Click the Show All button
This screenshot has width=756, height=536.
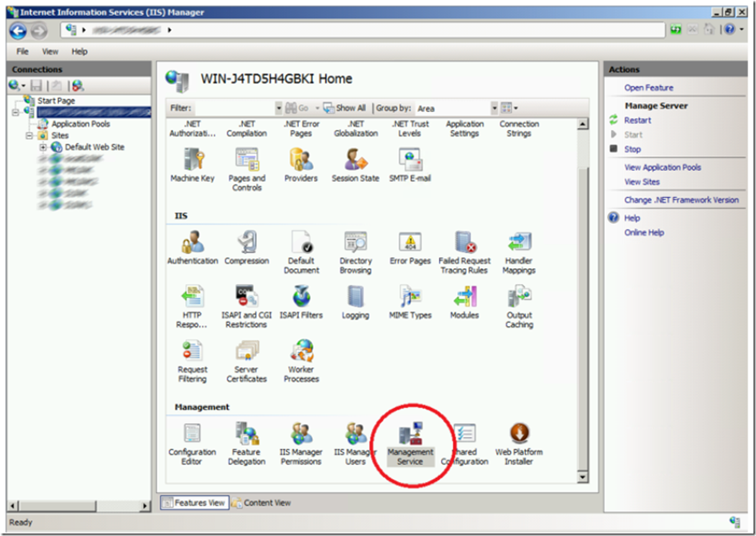click(x=345, y=108)
